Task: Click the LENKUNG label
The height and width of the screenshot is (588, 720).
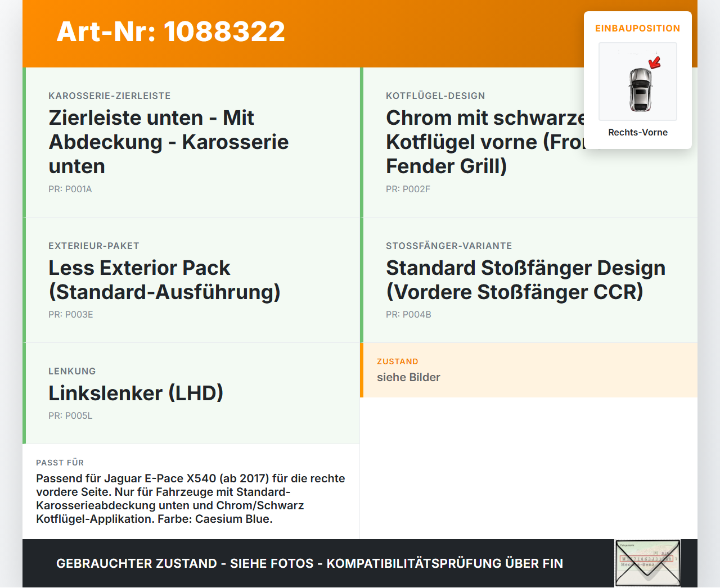Action: pos(72,371)
